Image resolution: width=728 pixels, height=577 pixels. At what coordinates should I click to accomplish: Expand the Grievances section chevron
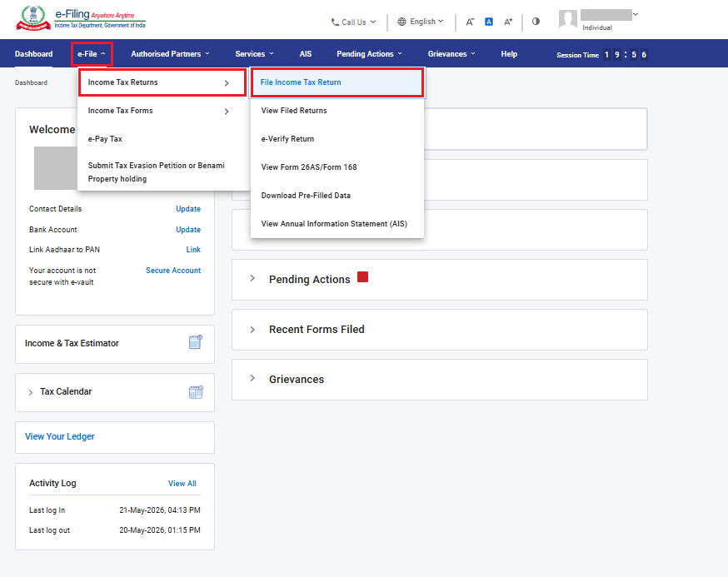click(x=252, y=378)
